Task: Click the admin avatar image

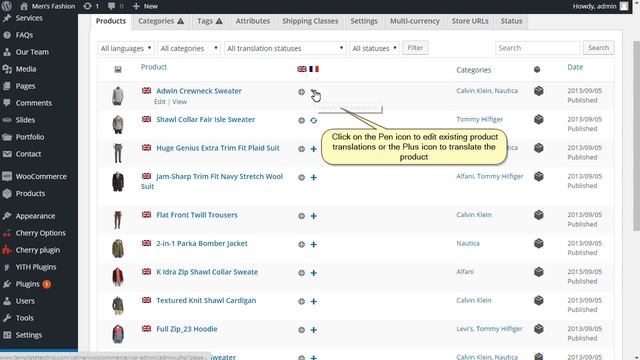Action: point(624,6)
